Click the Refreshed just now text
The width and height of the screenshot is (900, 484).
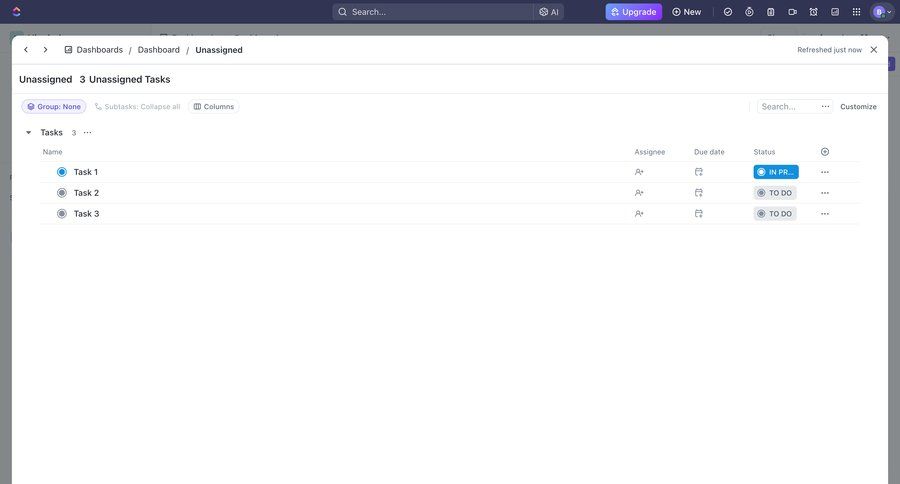tap(829, 50)
